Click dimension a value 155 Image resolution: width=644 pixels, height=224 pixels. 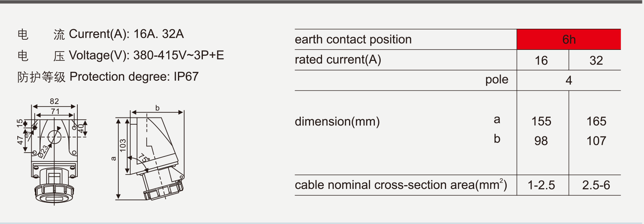coord(541,122)
